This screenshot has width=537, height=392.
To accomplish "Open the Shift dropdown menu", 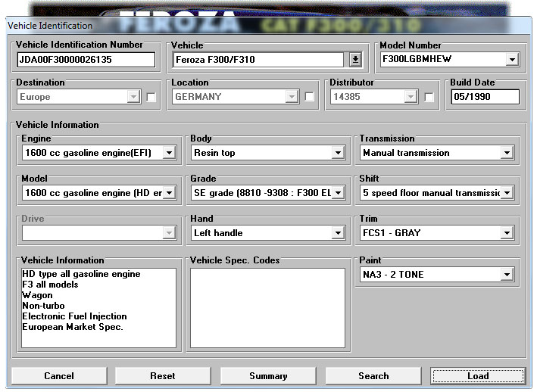I will [507, 193].
